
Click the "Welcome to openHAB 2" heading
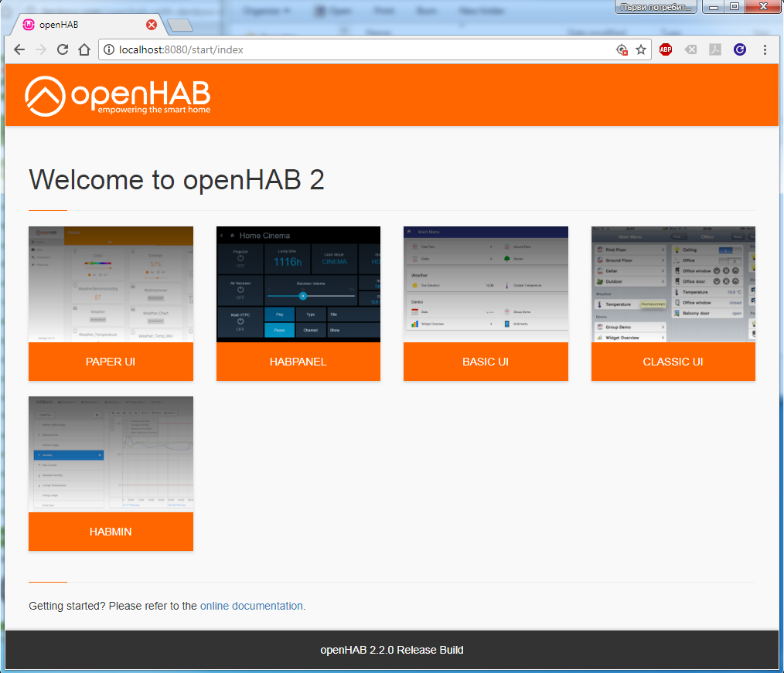pyautogui.click(x=176, y=180)
